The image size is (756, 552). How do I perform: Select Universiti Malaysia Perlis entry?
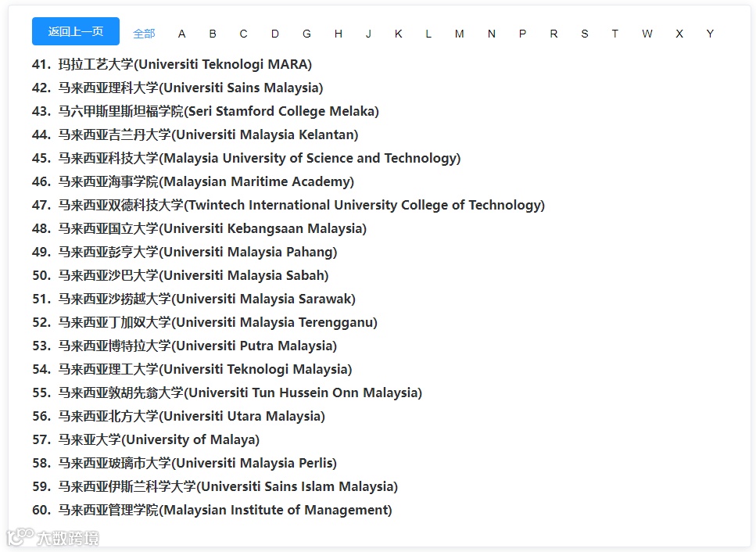coord(185,463)
